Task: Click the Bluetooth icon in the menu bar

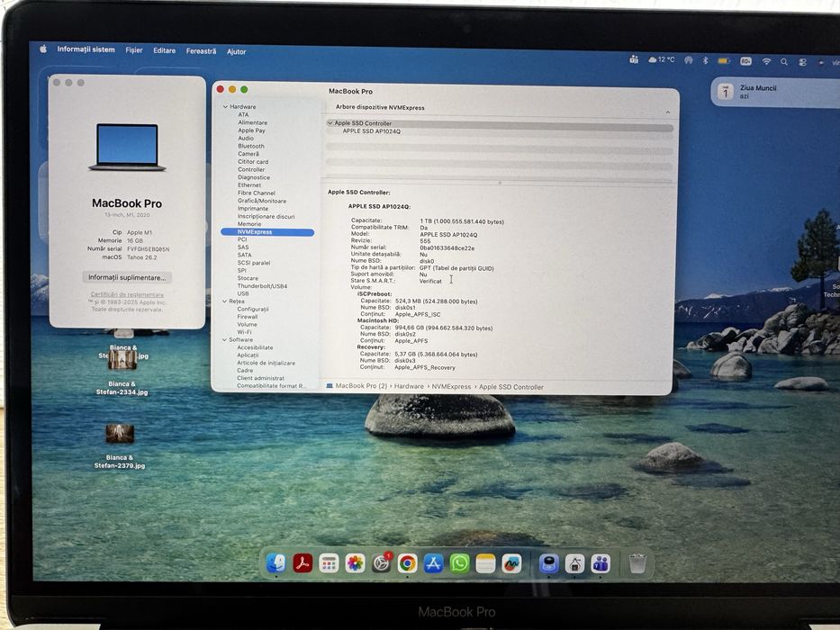Action: coord(705,60)
